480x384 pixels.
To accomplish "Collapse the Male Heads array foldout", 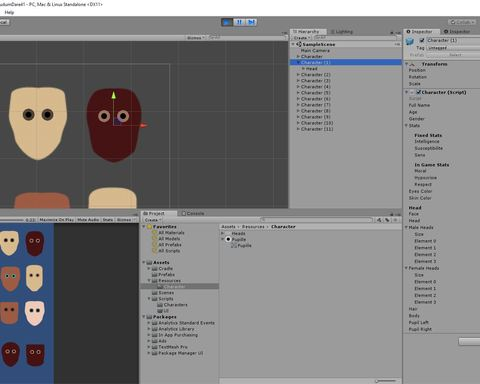I will (406, 227).
